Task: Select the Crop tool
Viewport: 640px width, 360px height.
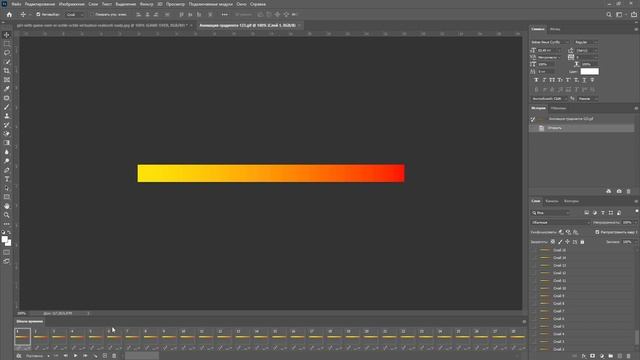Action: pos(7,71)
